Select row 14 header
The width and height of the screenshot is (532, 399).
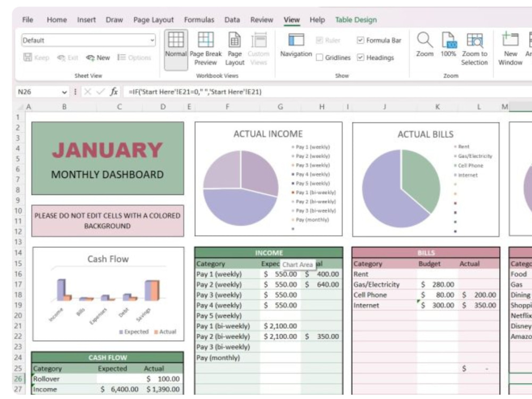pyautogui.click(x=18, y=253)
